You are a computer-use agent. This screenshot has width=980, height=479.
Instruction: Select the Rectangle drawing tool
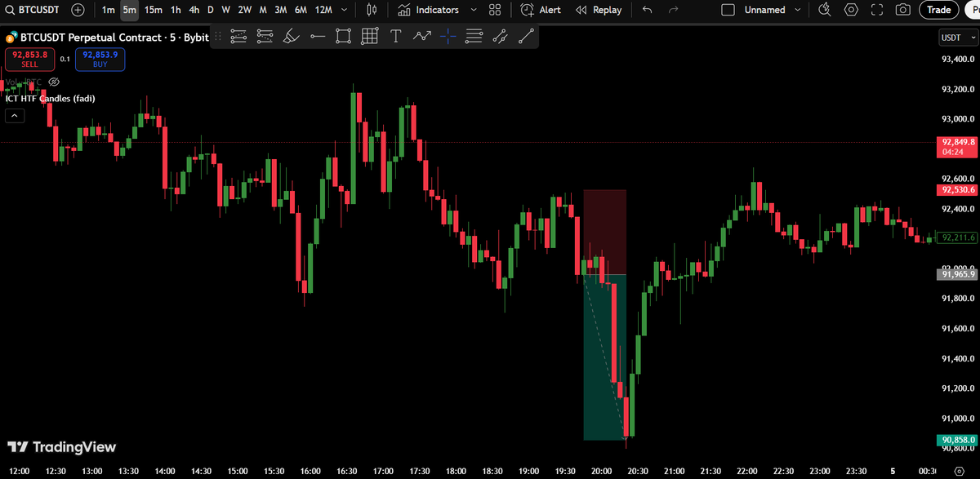pyautogui.click(x=343, y=36)
